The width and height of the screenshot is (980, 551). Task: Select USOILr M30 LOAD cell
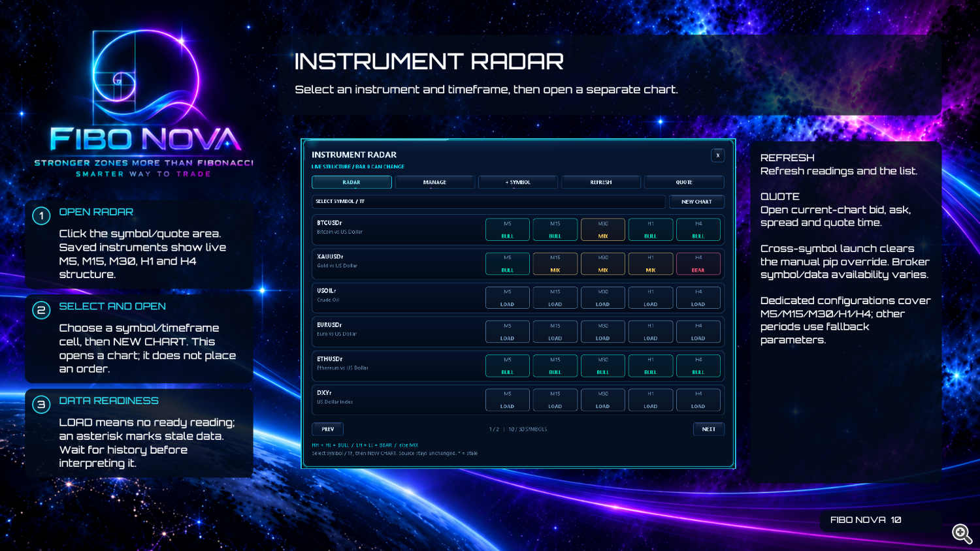[x=603, y=298]
